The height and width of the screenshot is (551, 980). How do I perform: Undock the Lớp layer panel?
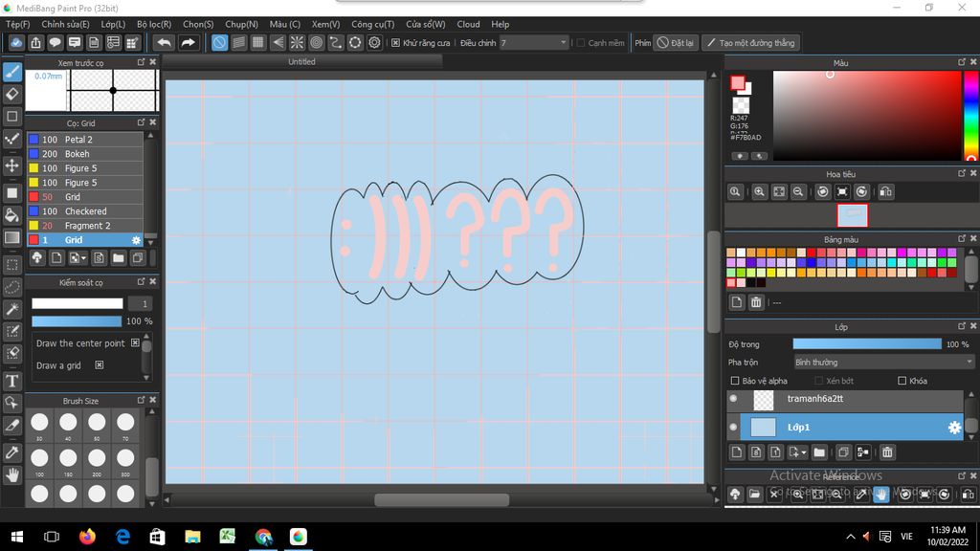[961, 326]
